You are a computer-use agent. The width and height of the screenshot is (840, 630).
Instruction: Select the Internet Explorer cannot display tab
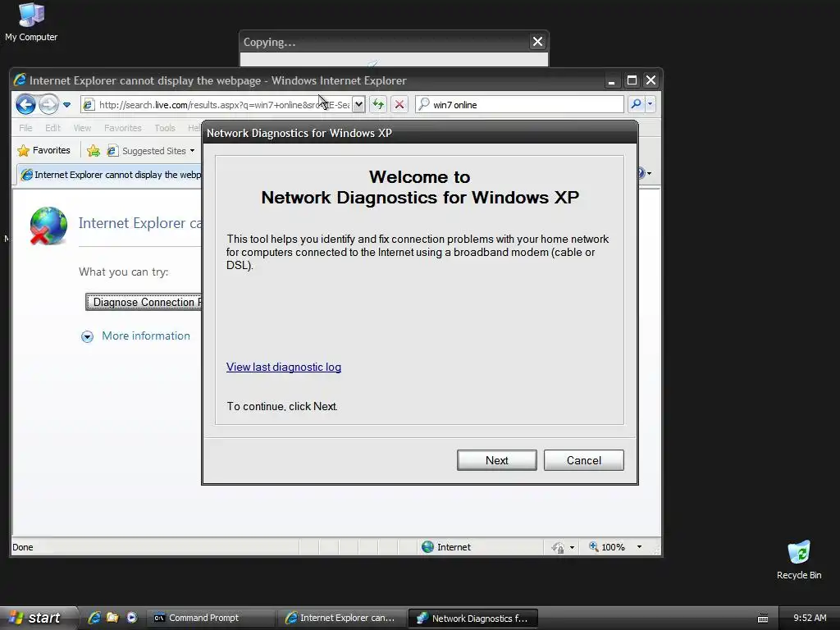pos(110,175)
